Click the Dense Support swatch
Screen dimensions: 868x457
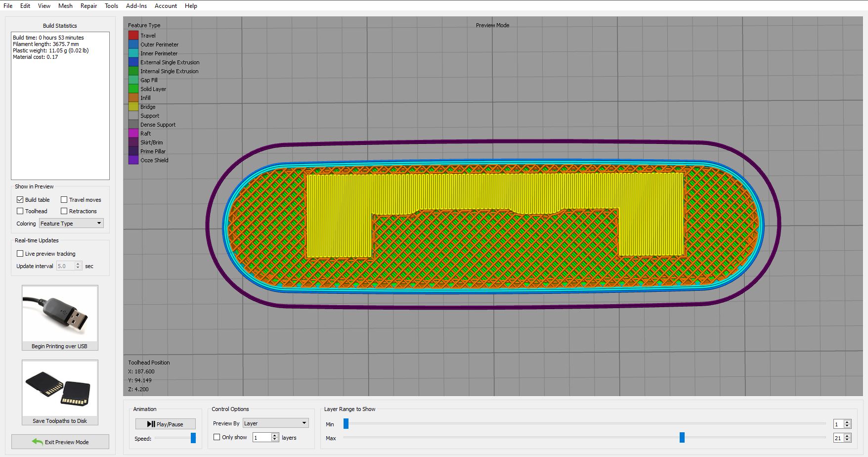[x=133, y=125]
